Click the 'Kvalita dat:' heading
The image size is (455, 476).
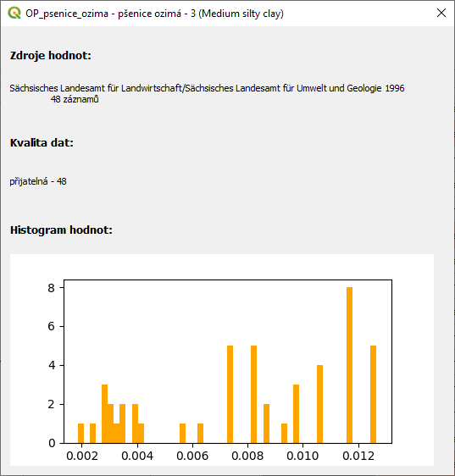pos(42,142)
